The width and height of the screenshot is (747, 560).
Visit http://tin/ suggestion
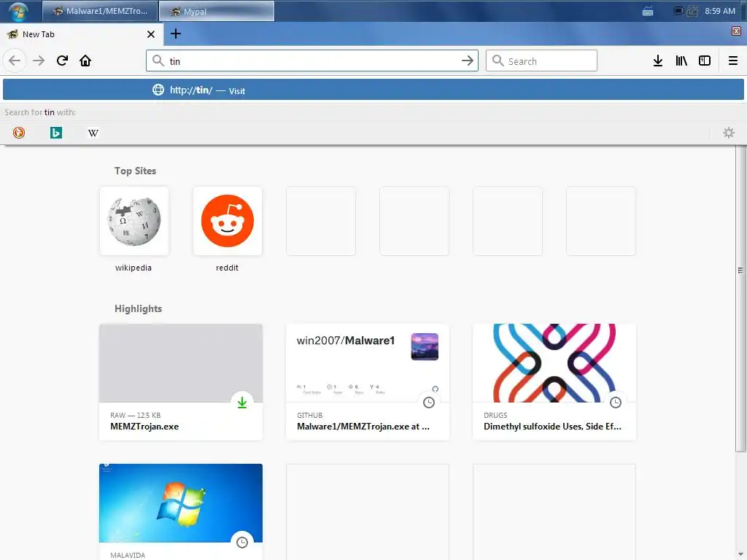373,90
